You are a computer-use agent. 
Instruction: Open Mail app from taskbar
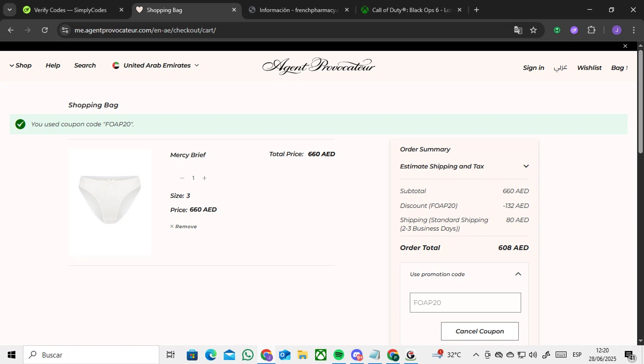tap(229, 355)
